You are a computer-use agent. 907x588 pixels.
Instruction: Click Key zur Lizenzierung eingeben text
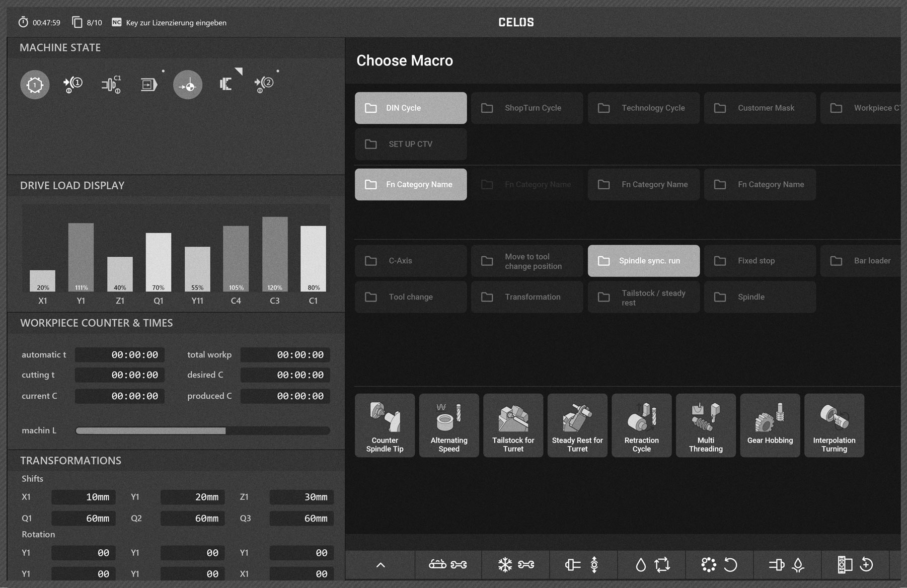click(176, 23)
